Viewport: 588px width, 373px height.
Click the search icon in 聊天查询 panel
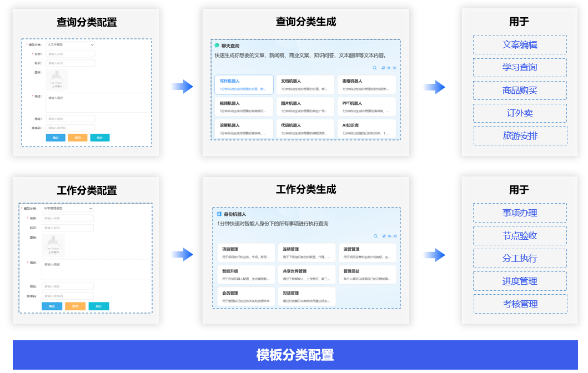(375, 68)
